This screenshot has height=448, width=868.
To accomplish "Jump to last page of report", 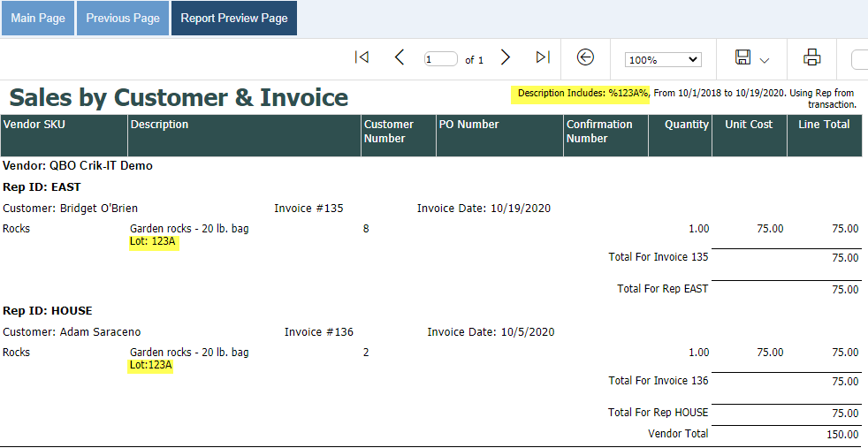I will point(543,57).
